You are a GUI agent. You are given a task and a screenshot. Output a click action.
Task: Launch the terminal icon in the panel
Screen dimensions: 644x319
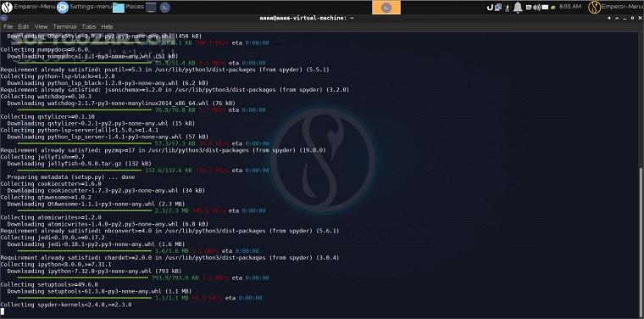[x=165, y=8]
